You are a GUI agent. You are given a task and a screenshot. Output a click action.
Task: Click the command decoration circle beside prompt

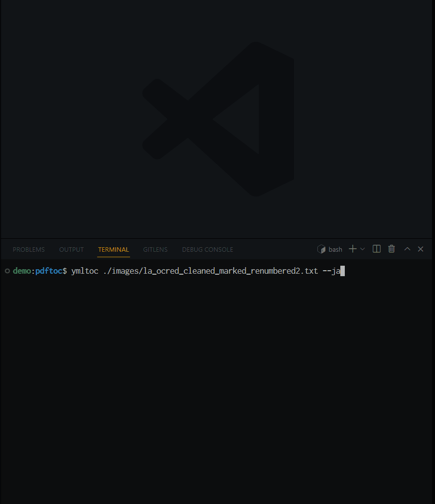7,271
